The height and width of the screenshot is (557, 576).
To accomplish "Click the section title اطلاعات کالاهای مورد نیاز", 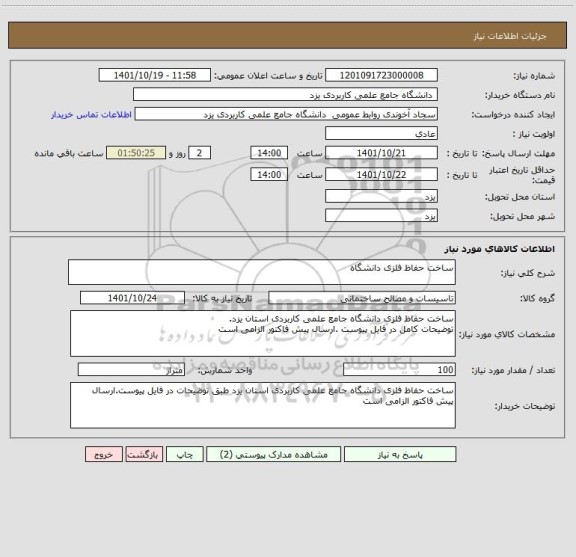I will pyautogui.click(x=500, y=249).
